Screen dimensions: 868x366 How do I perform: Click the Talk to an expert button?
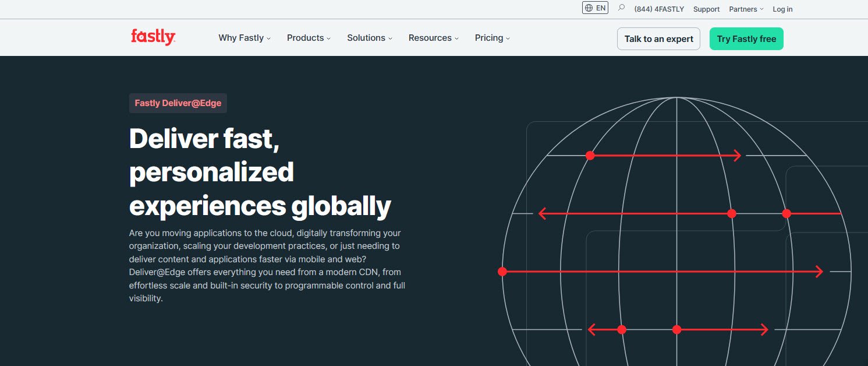pyautogui.click(x=658, y=38)
